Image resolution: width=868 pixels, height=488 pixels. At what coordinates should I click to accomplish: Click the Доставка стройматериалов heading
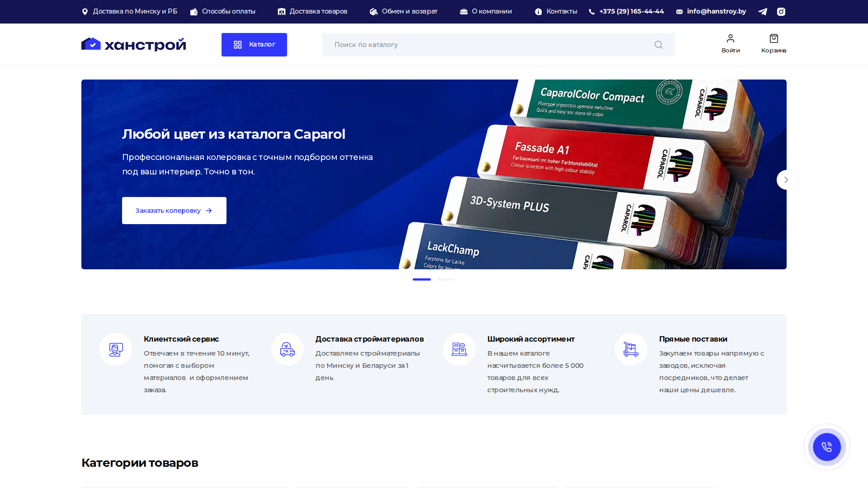coord(370,339)
